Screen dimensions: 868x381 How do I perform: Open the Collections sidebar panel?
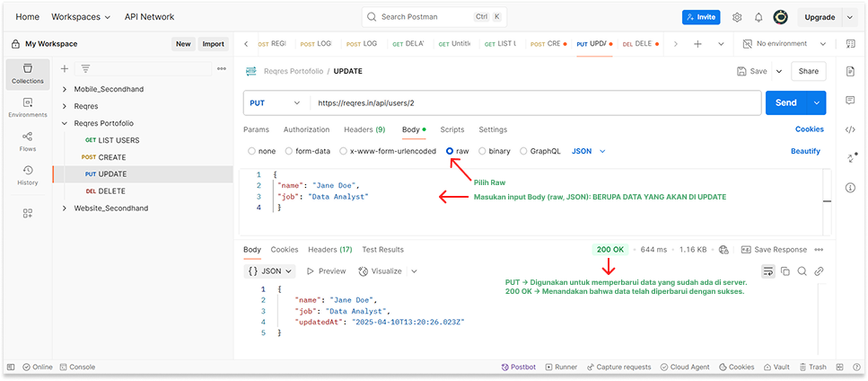coord(27,73)
